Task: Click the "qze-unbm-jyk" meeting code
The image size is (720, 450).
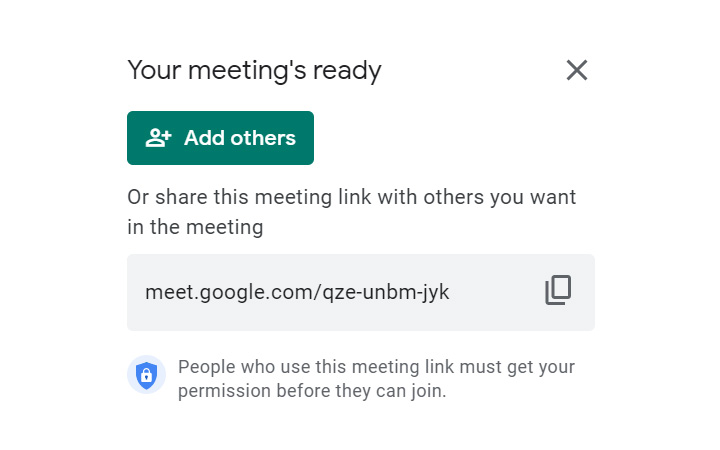Action: pos(386,292)
